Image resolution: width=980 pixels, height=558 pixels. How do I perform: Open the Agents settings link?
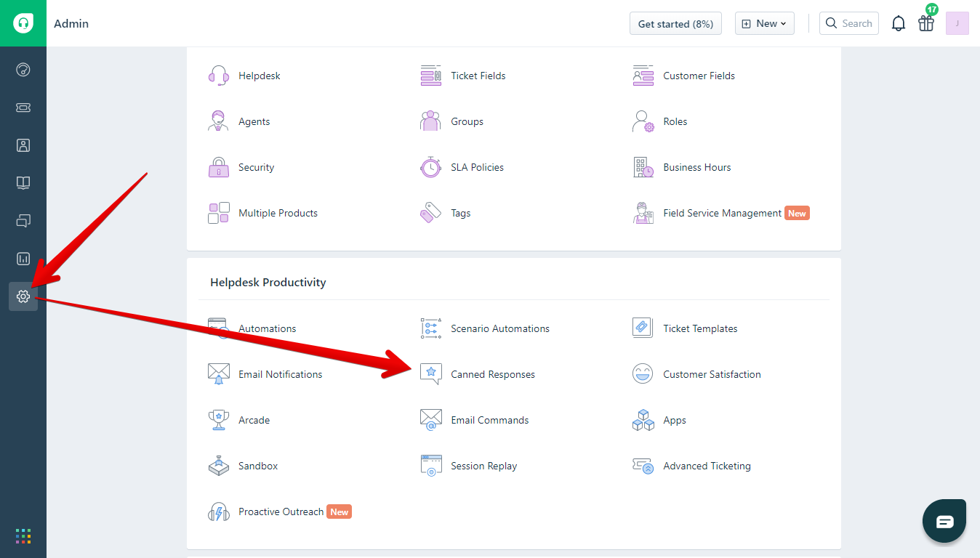coord(254,121)
